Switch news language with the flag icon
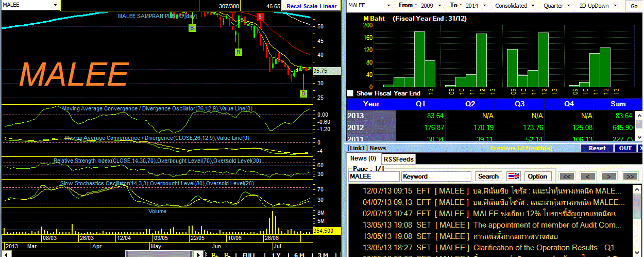This screenshot has width=644, height=257. coord(514,176)
